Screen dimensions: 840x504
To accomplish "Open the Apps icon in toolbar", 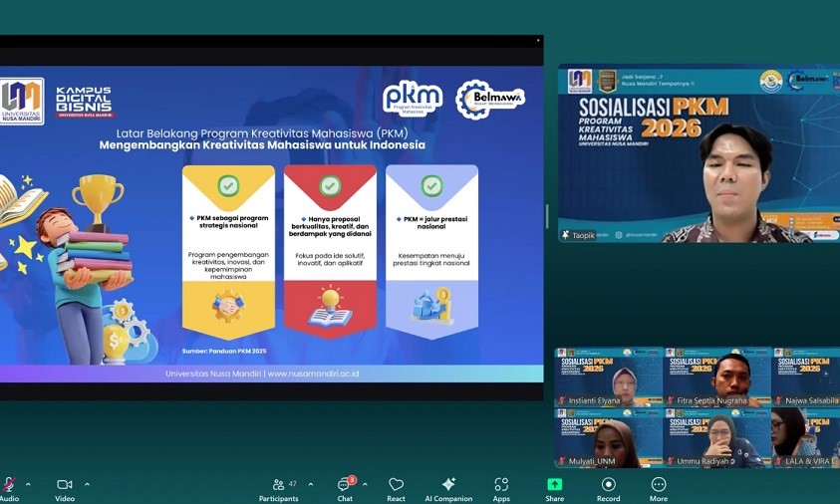I will pos(501,485).
